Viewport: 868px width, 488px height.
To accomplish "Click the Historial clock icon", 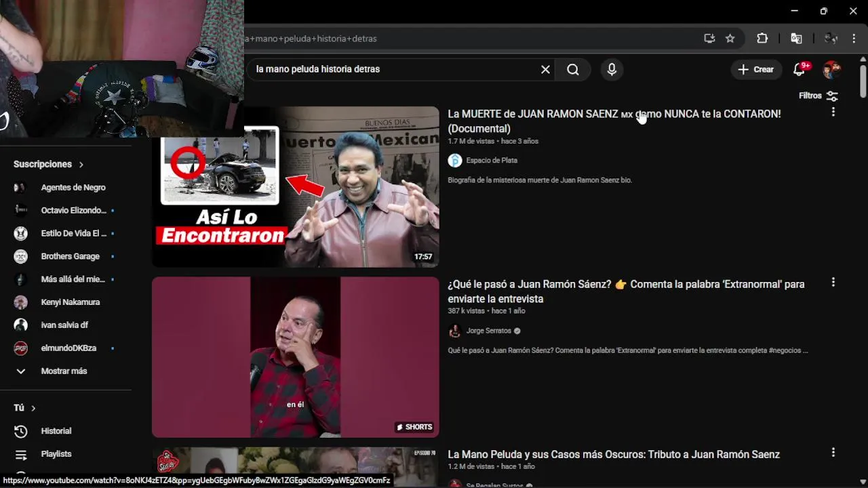I will click(21, 431).
